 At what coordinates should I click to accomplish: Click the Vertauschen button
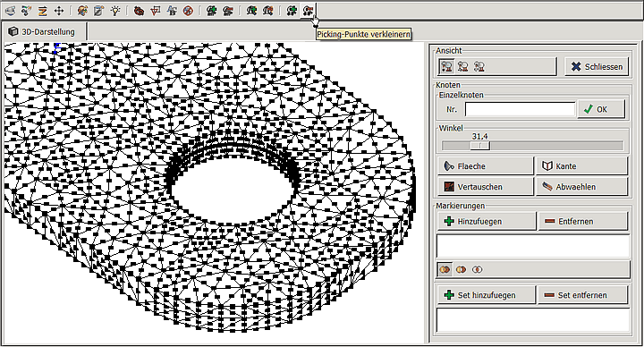click(x=486, y=187)
